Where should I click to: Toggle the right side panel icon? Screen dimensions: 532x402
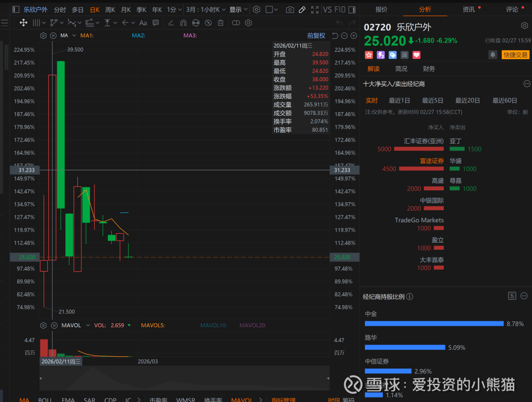352,10
